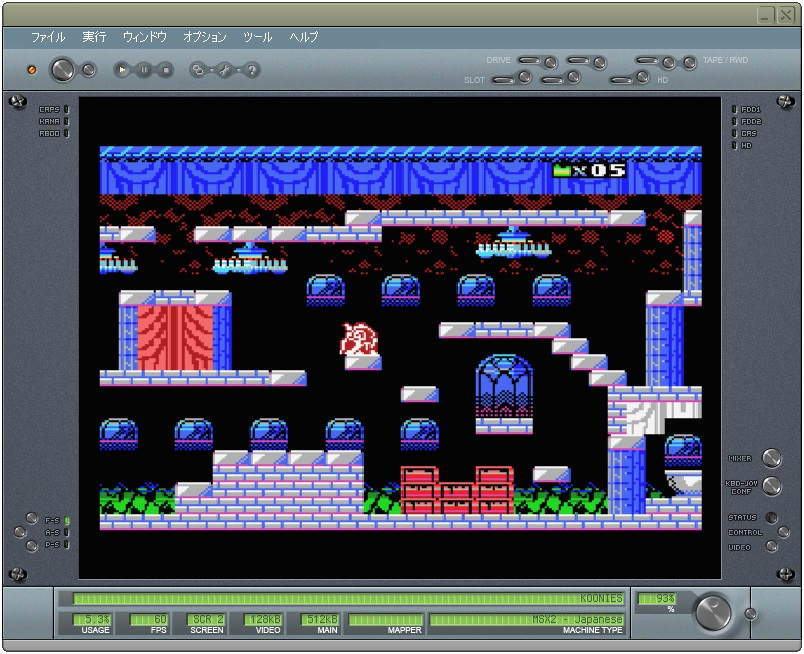Click the question mark help icon
Image resolution: width=804 pixels, height=654 pixels.
pos(252,69)
